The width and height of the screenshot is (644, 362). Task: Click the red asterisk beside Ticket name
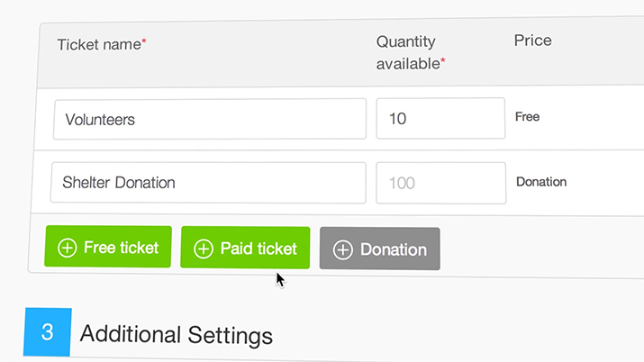(x=144, y=41)
